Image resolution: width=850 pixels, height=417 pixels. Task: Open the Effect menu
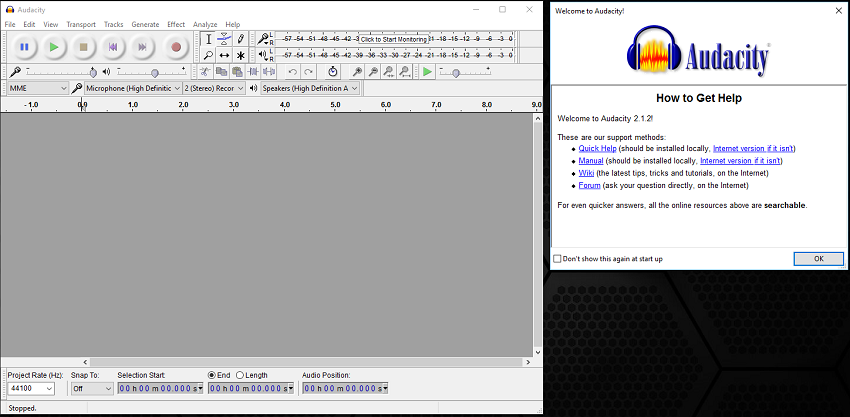tap(176, 24)
